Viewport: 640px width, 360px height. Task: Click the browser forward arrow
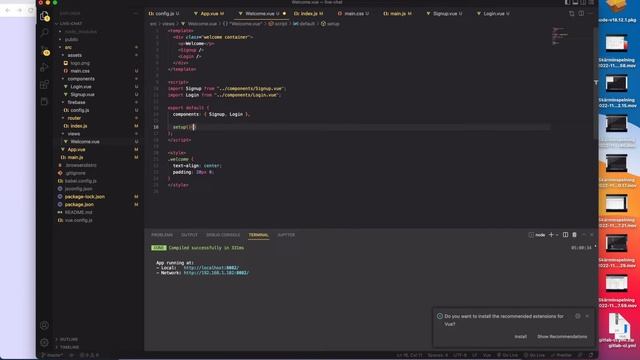pyautogui.click(x=19, y=10)
